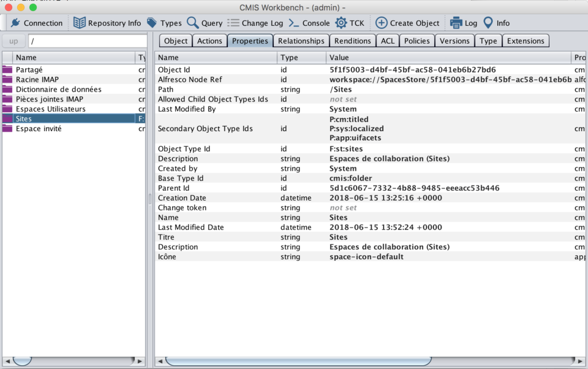
Task: Select the Partagé folder name
Action: (x=29, y=70)
